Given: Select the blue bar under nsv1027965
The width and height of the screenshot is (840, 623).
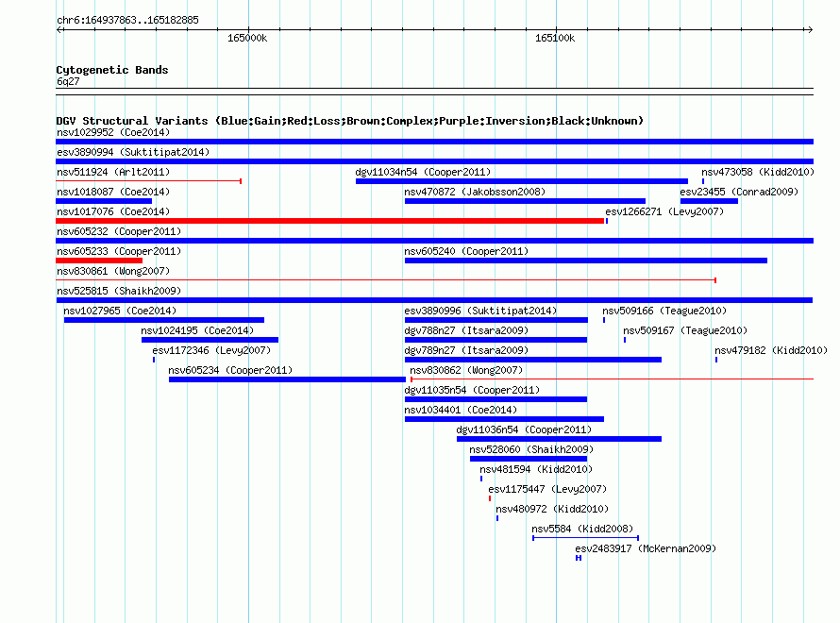Looking at the screenshot, I should 164,320.
